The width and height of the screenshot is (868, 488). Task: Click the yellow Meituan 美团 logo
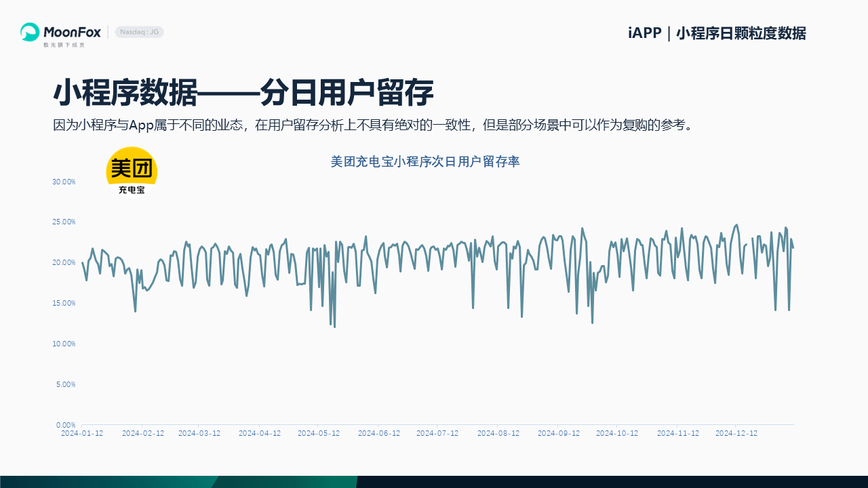click(x=132, y=165)
